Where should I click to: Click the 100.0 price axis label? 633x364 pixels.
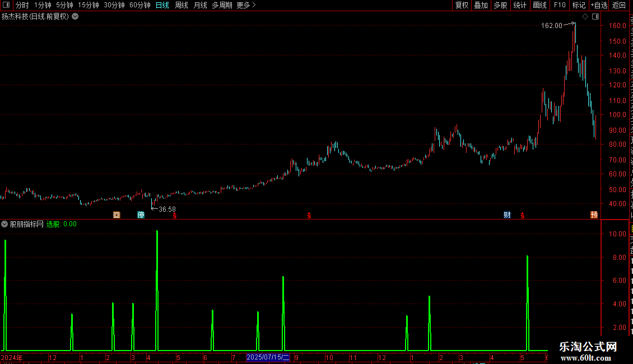(x=618, y=115)
